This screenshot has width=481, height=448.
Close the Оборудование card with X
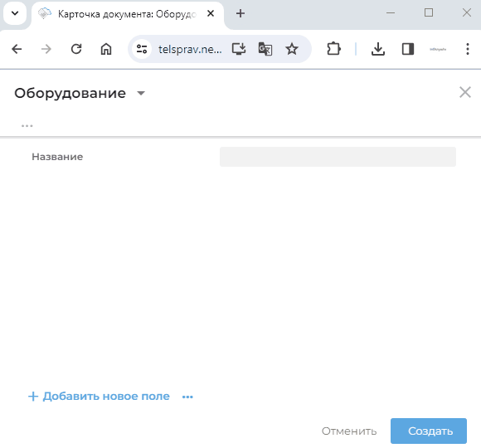coord(465,92)
